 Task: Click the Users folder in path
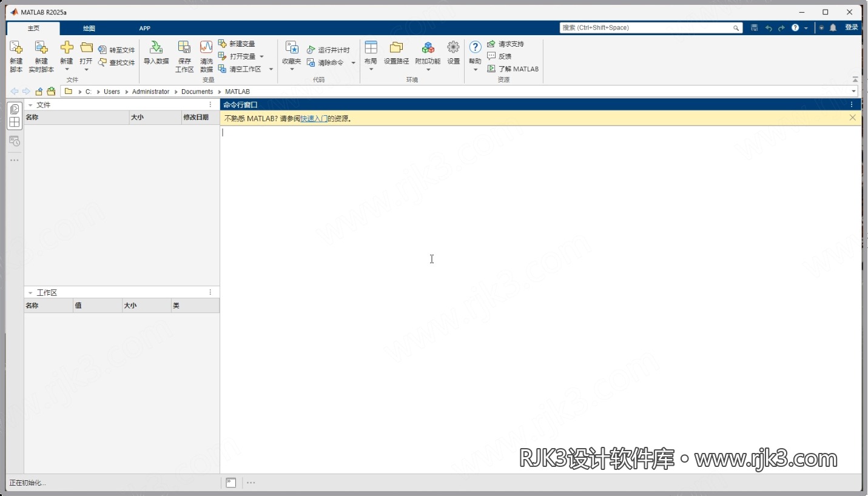coord(112,92)
